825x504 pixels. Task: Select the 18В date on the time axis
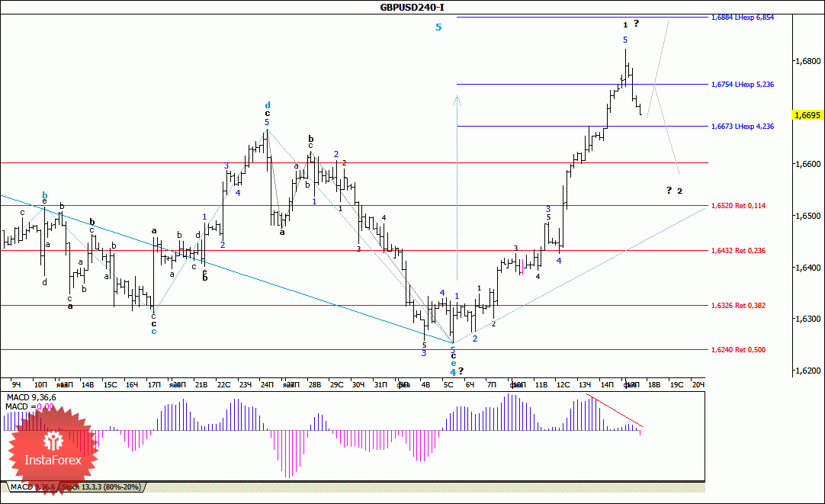point(654,385)
